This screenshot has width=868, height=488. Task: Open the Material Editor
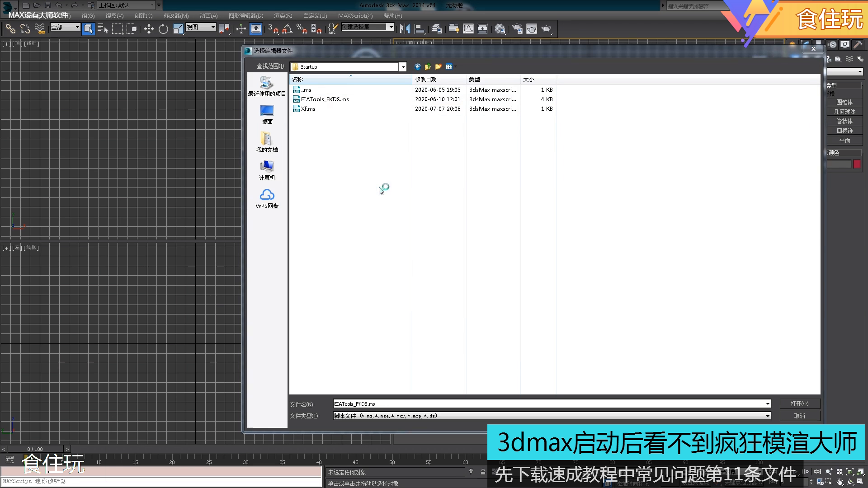click(500, 29)
